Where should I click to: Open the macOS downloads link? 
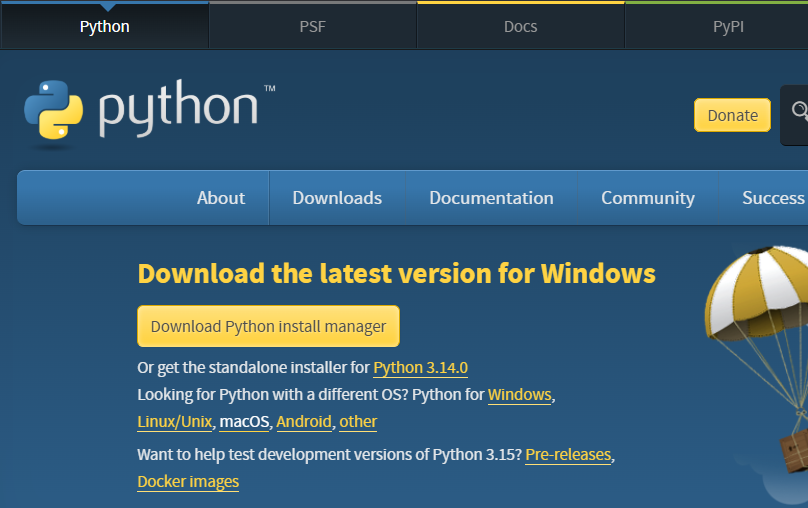click(244, 422)
